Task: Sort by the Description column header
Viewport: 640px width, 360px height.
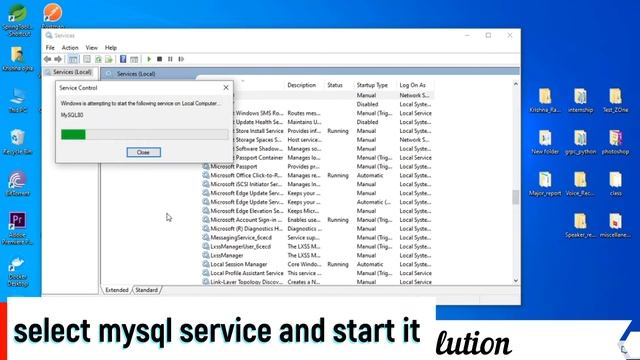Action: 302,85
